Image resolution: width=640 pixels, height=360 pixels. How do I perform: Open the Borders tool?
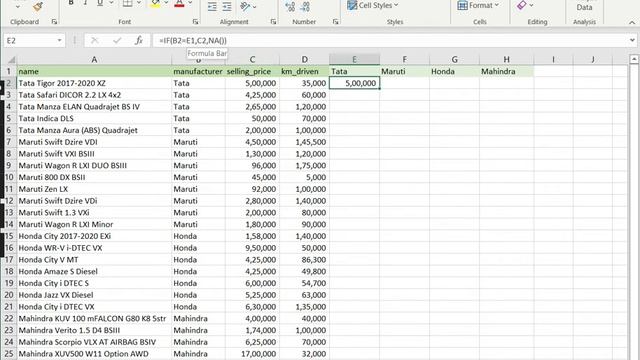(128, 4)
